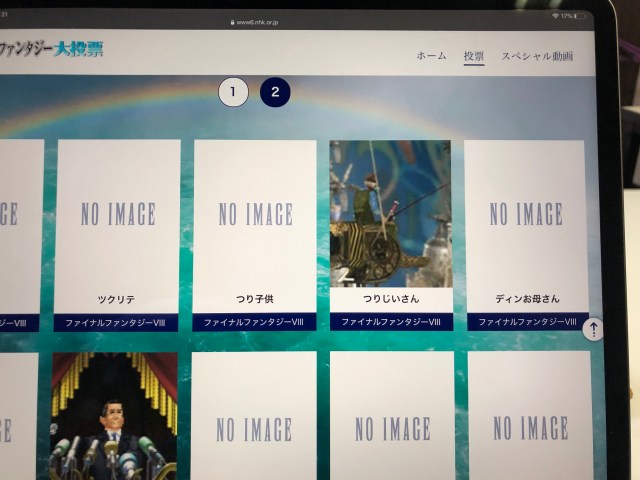Click ファイナルファンタジーVIII label under つりじいさん
640x480 pixels.
pos(391,322)
